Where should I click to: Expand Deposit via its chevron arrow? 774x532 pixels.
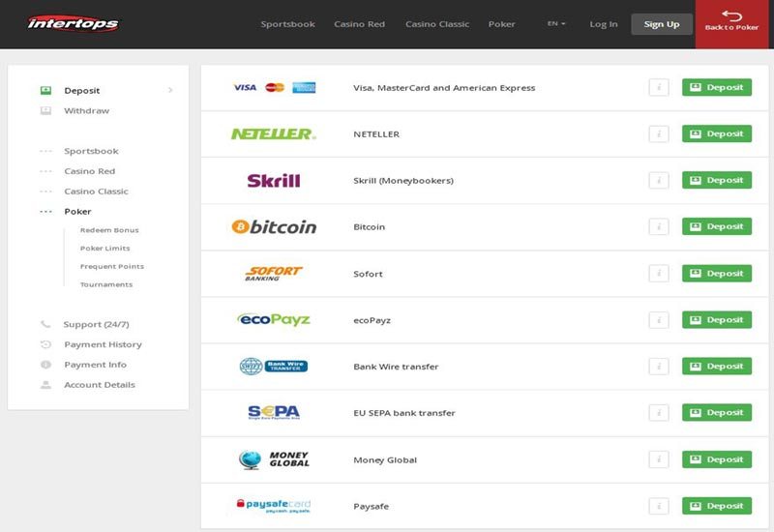170,90
